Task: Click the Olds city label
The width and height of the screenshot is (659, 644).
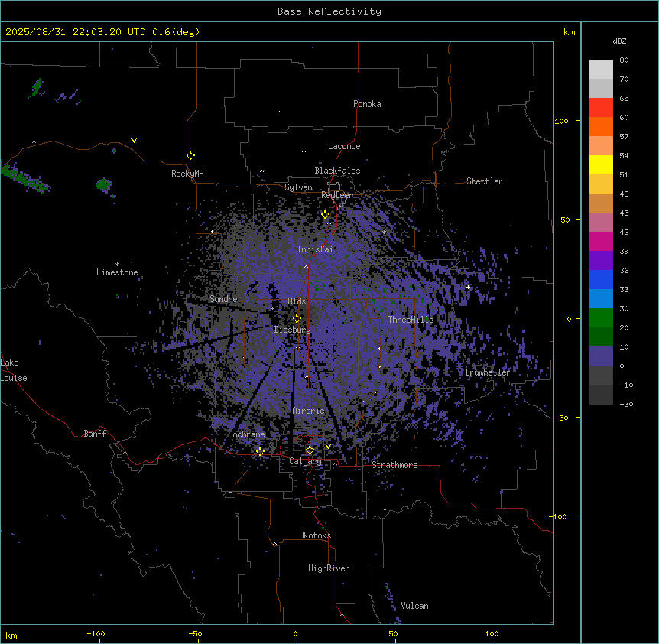Action: click(x=297, y=301)
